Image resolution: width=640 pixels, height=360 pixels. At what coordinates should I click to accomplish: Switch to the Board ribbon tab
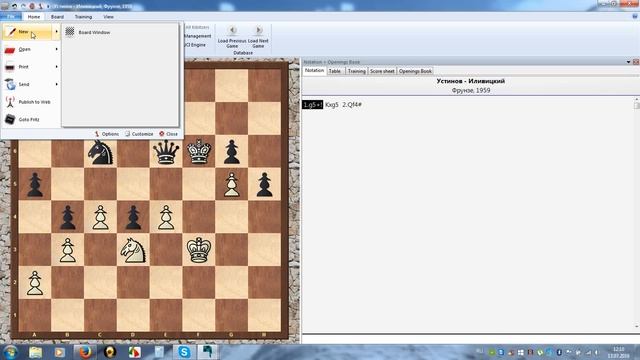pyautogui.click(x=57, y=17)
